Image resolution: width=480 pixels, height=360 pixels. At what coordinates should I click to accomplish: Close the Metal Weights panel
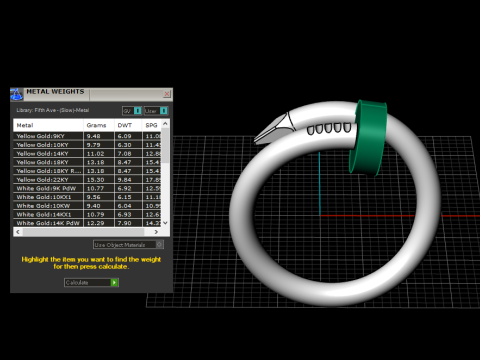tap(167, 94)
